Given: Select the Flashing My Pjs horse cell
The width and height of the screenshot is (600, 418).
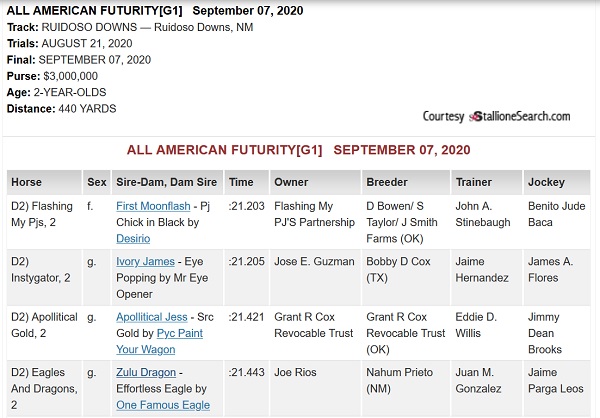Looking at the screenshot, I should point(44,222).
